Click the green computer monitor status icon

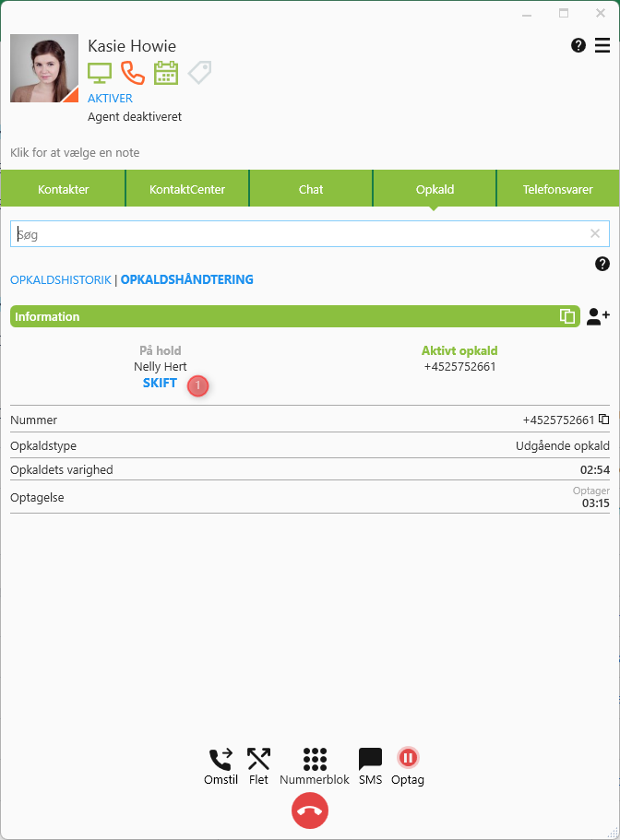100,73
